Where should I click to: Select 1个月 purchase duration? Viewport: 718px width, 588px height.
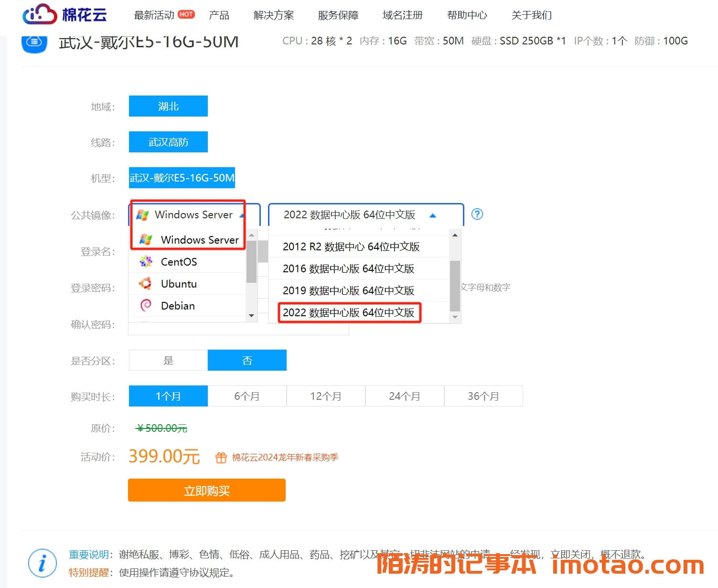(x=168, y=396)
